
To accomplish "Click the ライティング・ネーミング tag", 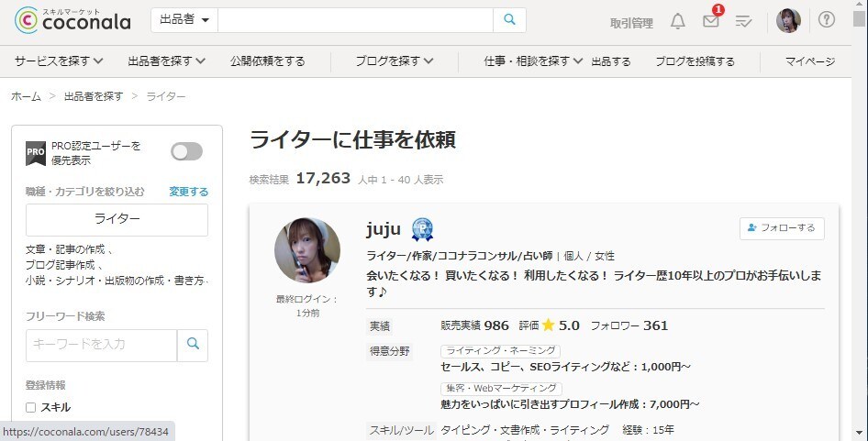I will point(500,351).
